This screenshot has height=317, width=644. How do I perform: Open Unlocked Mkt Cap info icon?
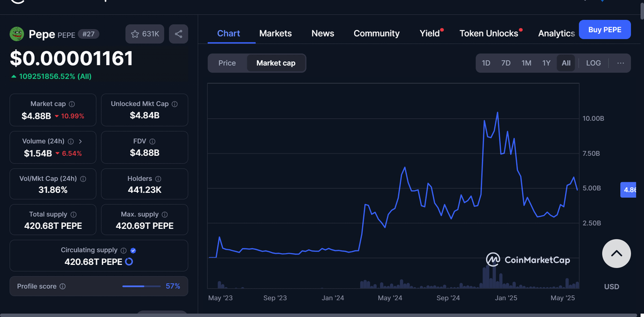174,104
